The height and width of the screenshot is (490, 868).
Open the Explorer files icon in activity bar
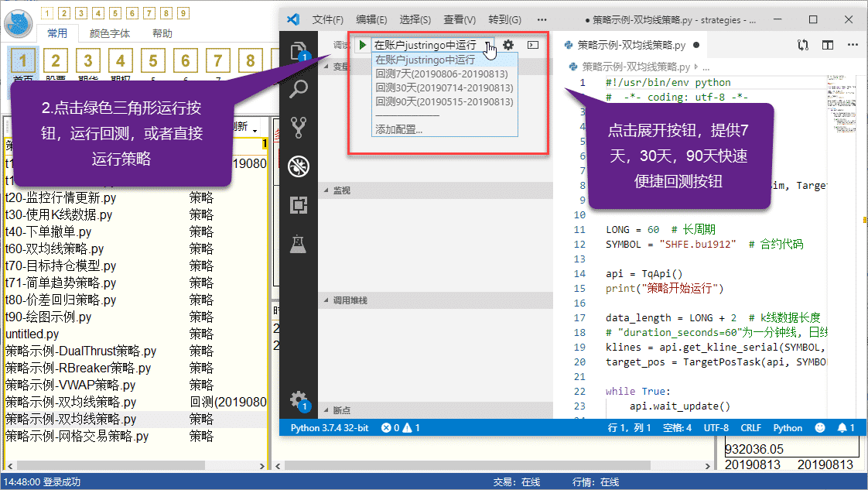(x=298, y=52)
